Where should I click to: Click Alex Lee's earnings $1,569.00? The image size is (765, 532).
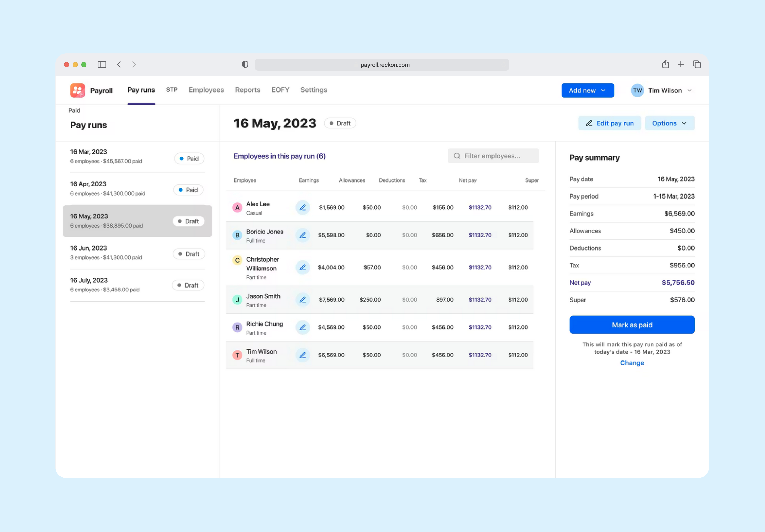[331, 207]
